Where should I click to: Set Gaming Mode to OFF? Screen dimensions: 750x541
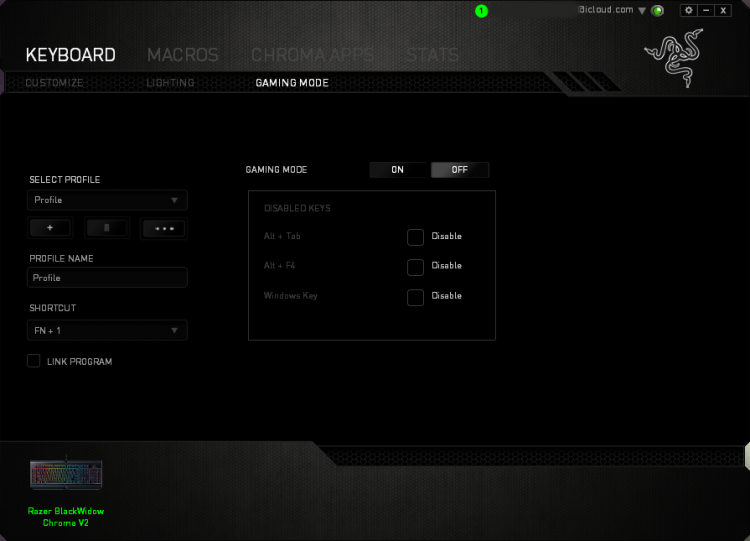point(460,170)
